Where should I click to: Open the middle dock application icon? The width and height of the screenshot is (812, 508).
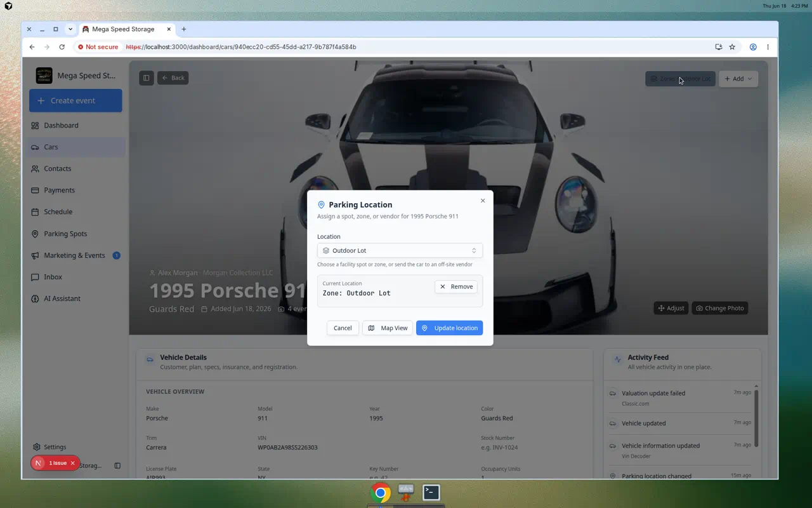point(406,492)
